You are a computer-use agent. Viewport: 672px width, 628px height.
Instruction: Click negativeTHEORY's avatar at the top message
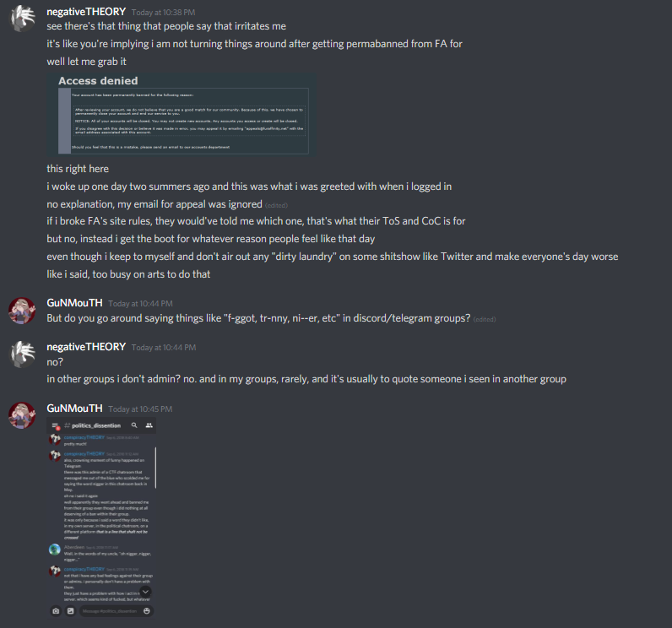click(22, 19)
